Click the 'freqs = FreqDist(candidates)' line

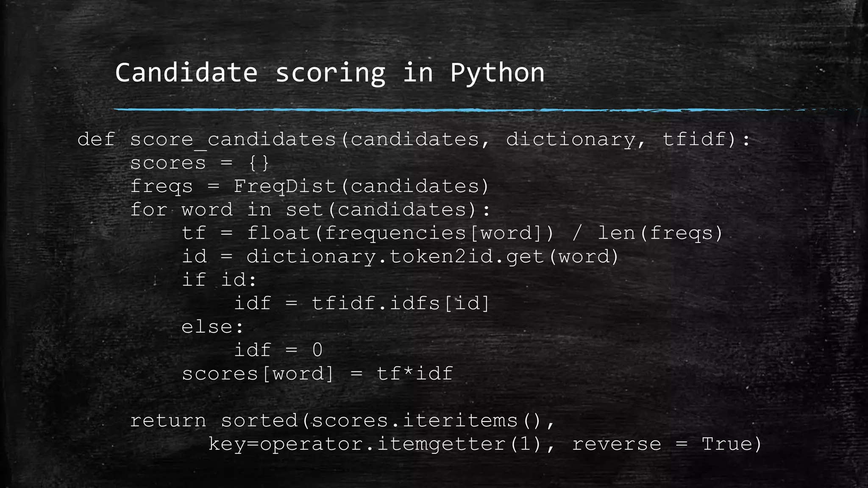[309, 186]
